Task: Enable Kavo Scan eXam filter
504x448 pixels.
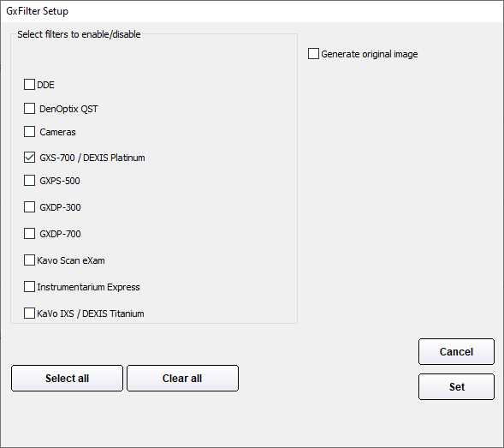Action: (x=29, y=260)
